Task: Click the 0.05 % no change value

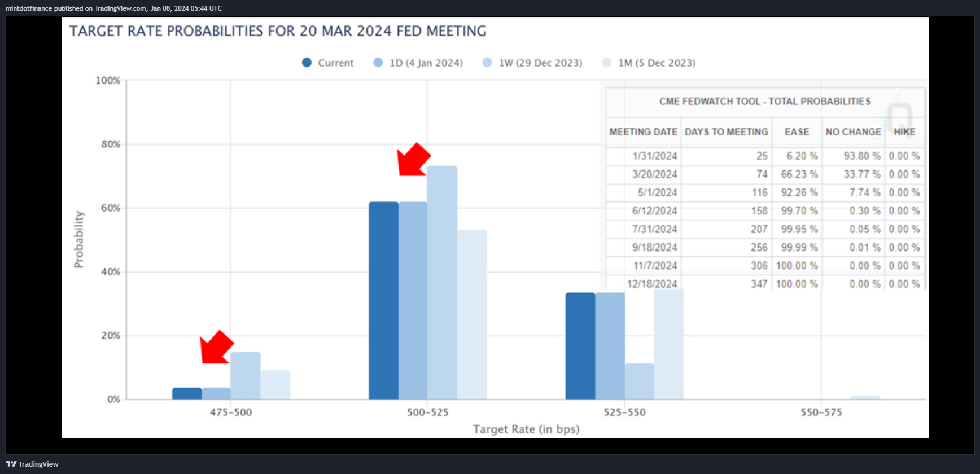Action: click(x=865, y=229)
